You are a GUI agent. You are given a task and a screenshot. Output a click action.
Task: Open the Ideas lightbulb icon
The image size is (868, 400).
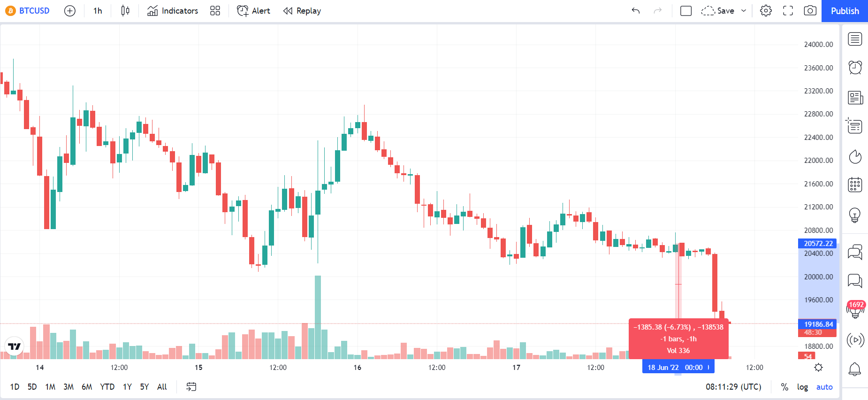coord(855,215)
